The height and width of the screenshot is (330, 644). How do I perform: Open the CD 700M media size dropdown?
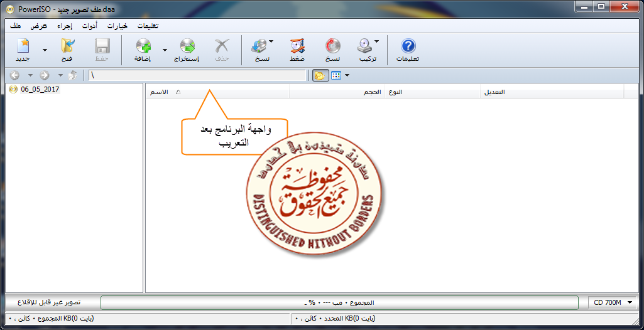(614, 302)
